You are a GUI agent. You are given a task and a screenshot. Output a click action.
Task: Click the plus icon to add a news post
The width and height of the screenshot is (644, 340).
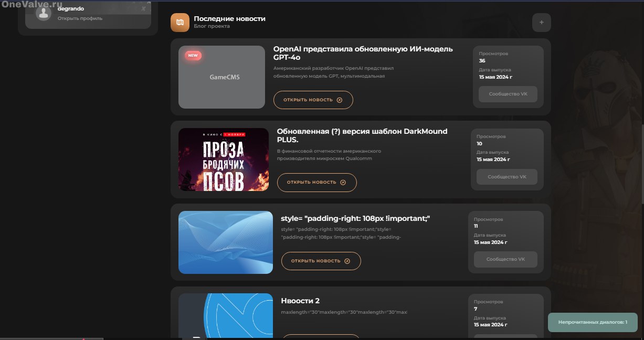tap(541, 22)
